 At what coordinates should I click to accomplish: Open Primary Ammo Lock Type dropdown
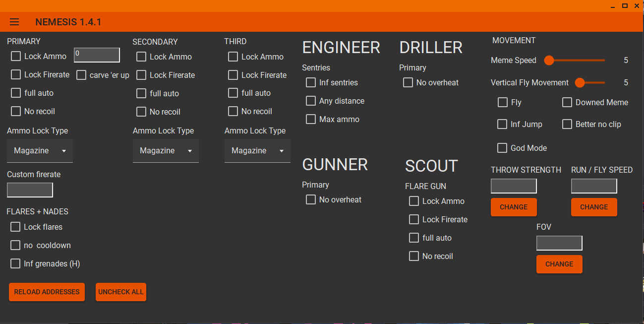click(40, 151)
